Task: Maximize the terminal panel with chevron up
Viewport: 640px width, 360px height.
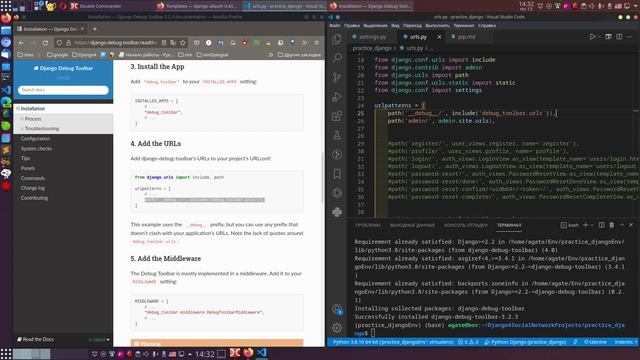Action: [x=622, y=225]
